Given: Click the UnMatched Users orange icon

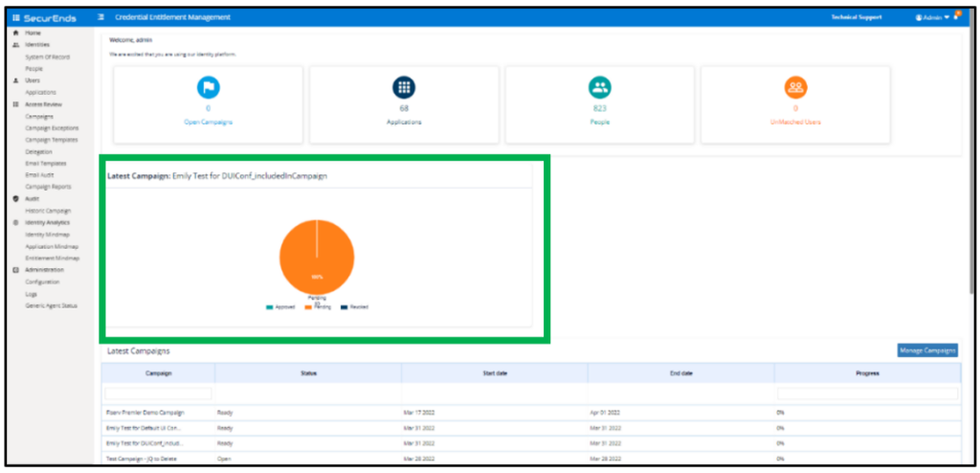Looking at the screenshot, I should click(x=795, y=87).
